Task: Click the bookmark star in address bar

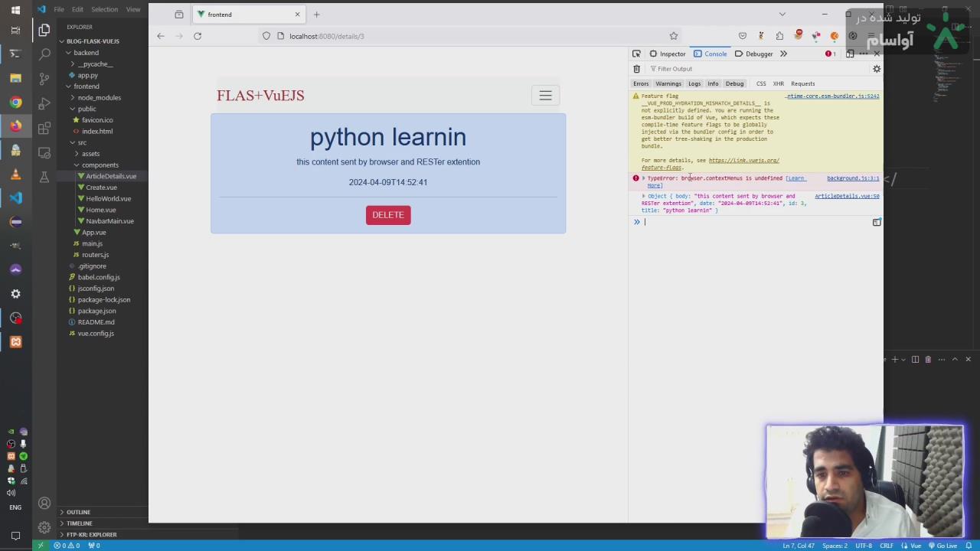Action: coord(674,36)
